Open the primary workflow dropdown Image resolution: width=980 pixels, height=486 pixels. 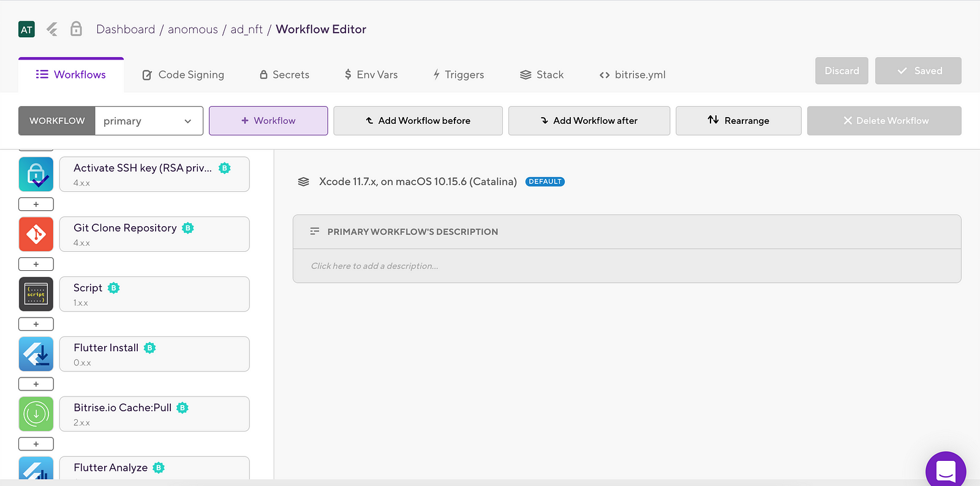point(149,121)
